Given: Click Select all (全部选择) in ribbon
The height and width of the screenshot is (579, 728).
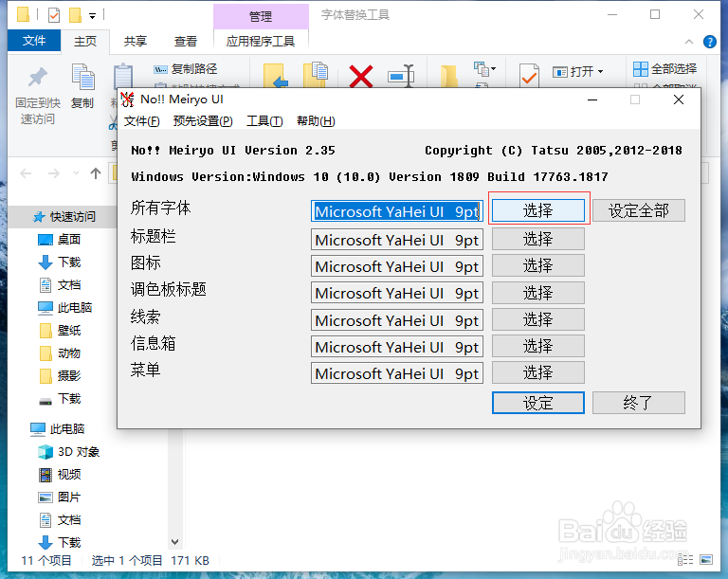Looking at the screenshot, I should [664, 69].
